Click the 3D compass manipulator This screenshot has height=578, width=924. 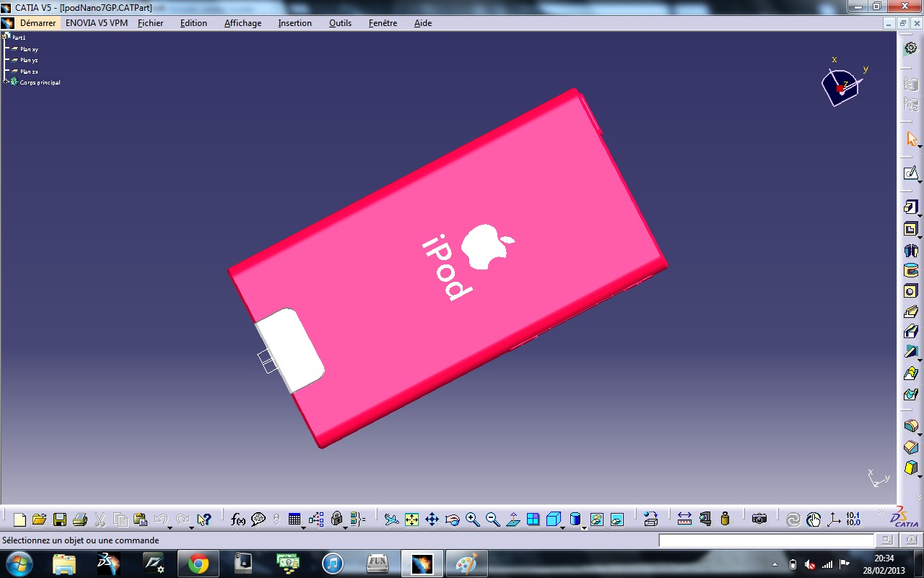coord(842,87)
